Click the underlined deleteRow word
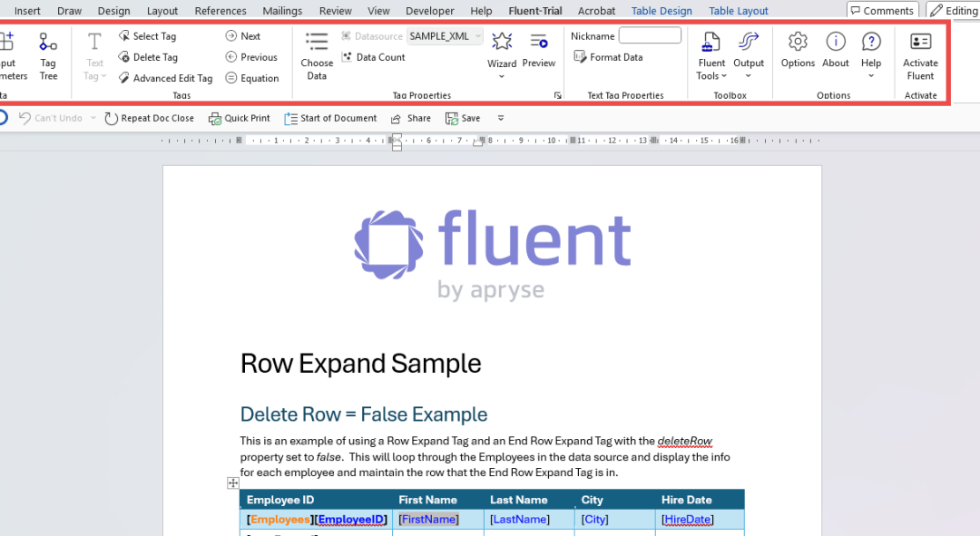 point(684,441)
